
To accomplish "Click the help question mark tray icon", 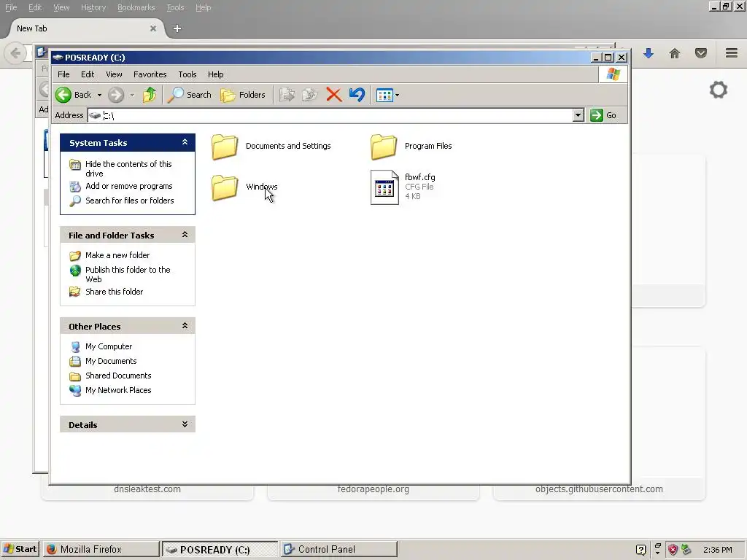I will point(640,550).
